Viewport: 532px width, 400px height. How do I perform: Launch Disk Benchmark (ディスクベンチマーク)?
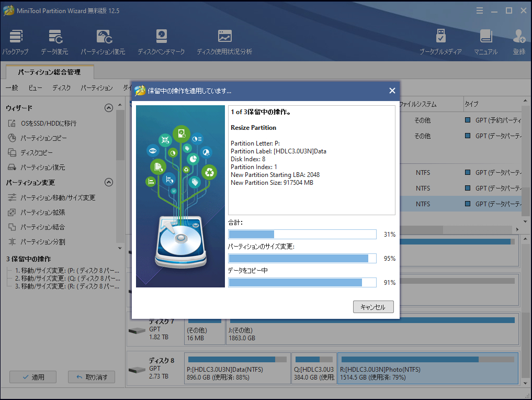tap(161, 42)
